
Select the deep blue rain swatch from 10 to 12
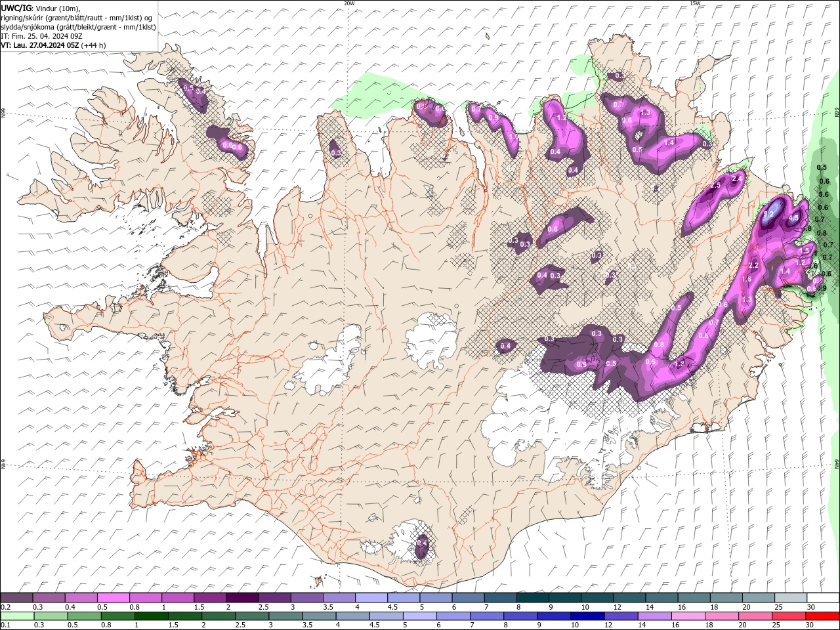pos(587,616)
